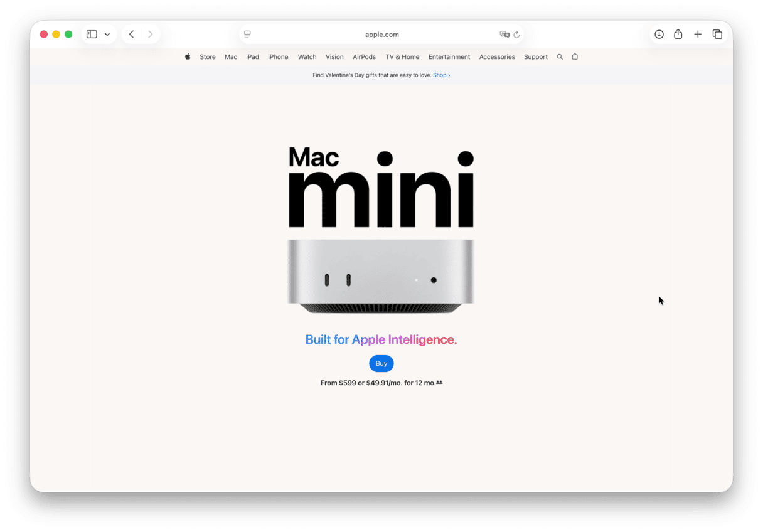Open Apple site search with the magnifier icon
763x532 pixels.
click(x=560, y=56)
